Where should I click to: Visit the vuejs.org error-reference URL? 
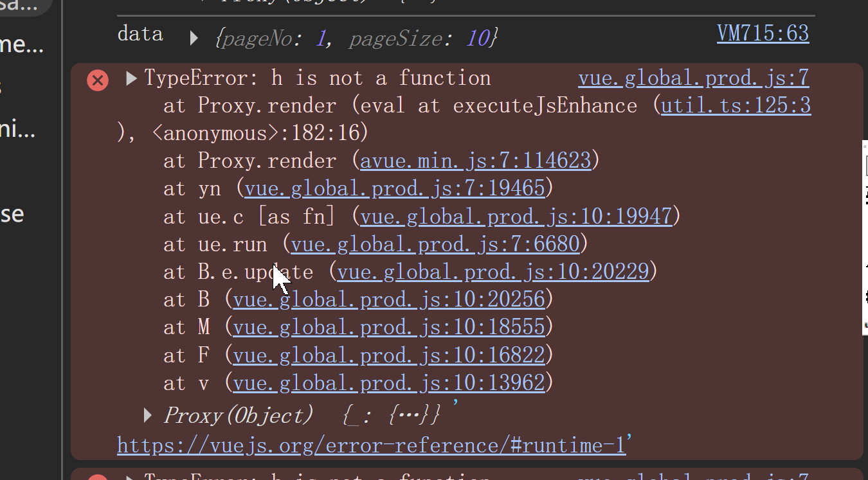click(x=371, y=445)
